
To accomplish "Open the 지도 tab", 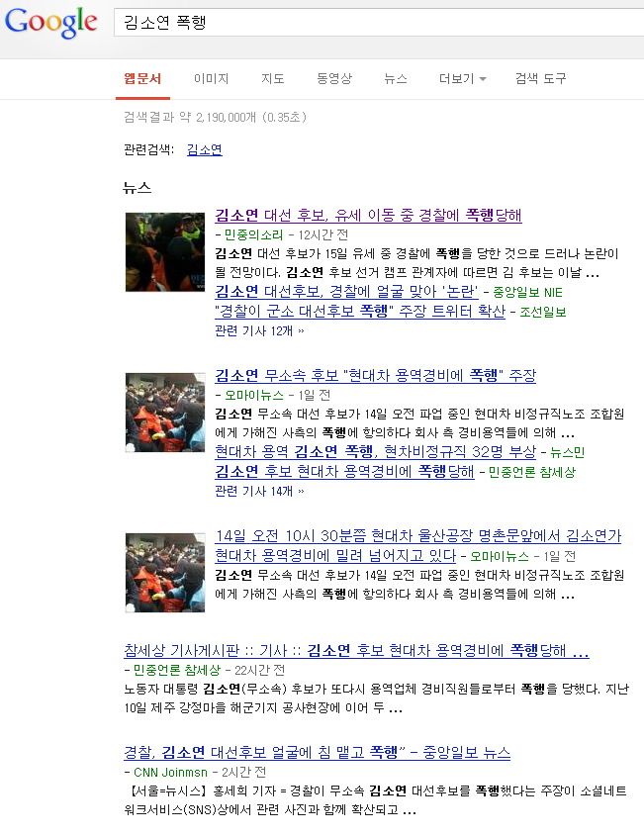I will (272, 79).
